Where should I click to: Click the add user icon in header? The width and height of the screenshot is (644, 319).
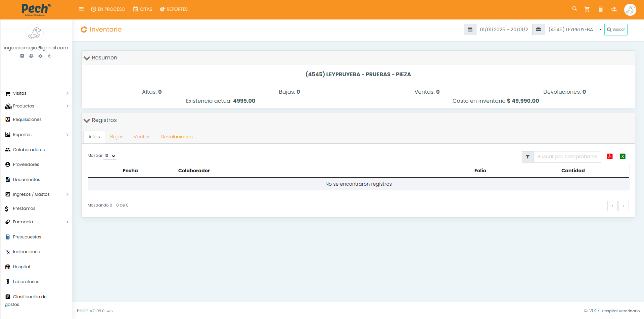pyautogui.click(x=614, y=9)
